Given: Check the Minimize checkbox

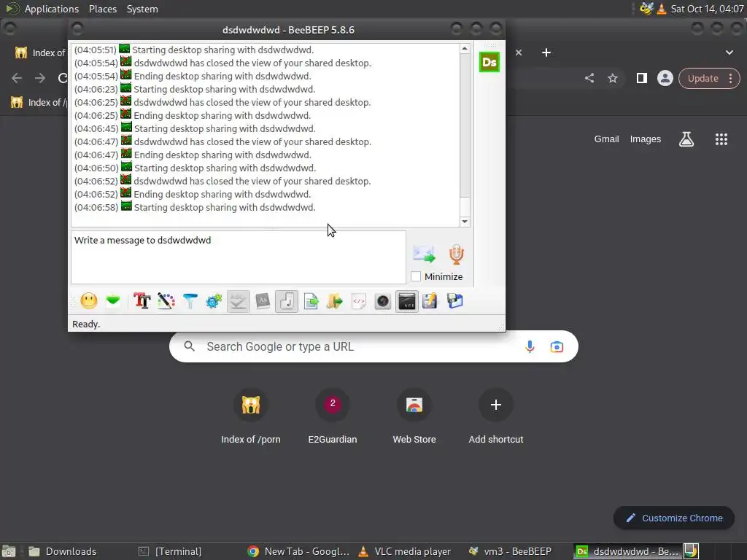Looking at the screenshot, I should tap(416, 276).
